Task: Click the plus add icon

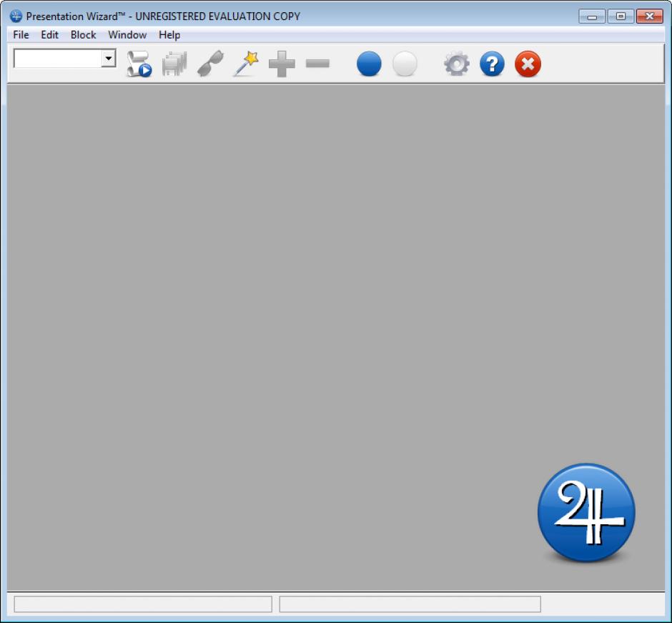Action: click(282, 64)
